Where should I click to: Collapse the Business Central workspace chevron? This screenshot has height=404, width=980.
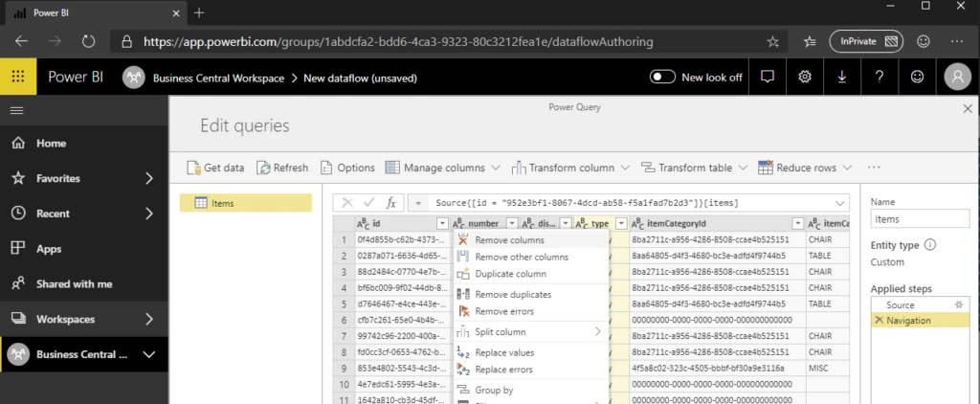[x=148, y=354]
